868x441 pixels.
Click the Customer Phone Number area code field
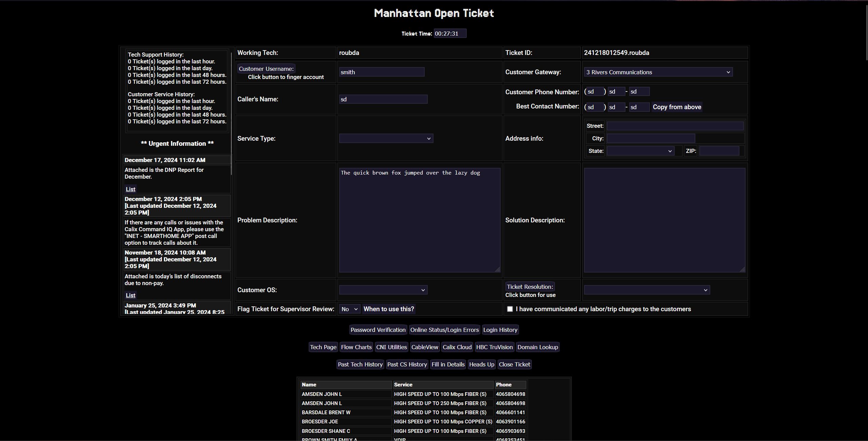pos(595,92)
